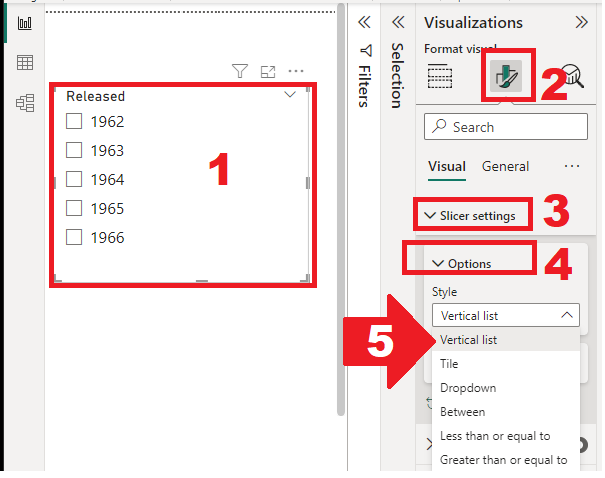Open the Model view from left sidebar
This screenshot has height=478, width=605.
point(25,102)
